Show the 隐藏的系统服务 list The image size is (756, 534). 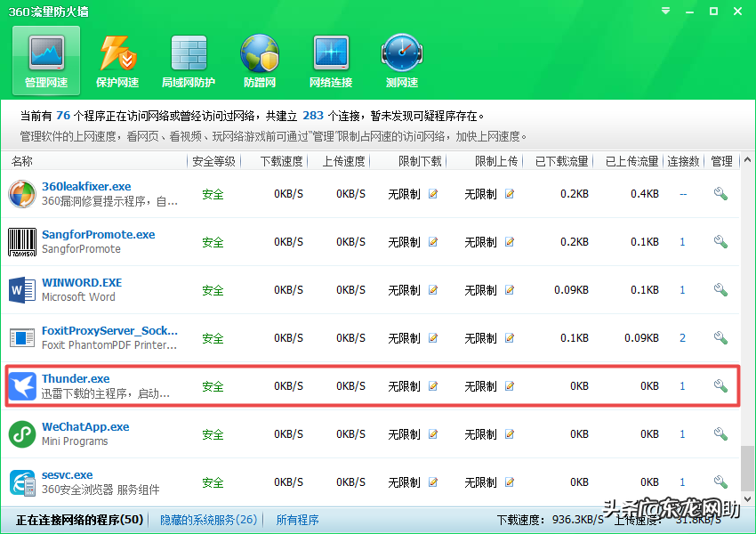(x=207, y=519)
